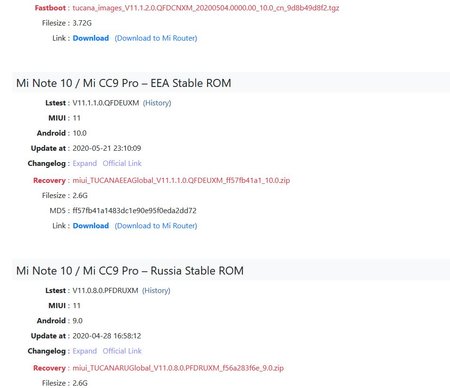The width and height of the screenshot is (450, 388).
Task: Select the EEA Recovery label
Action: coord(49,180)
